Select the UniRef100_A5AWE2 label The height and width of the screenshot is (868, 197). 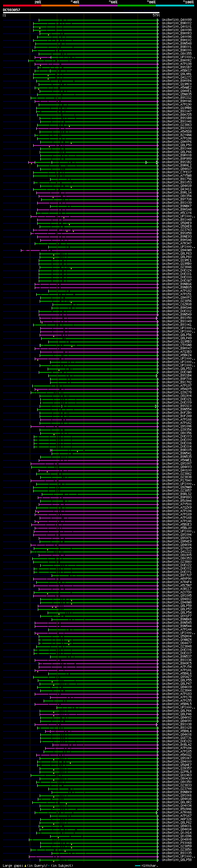point(177,88)
